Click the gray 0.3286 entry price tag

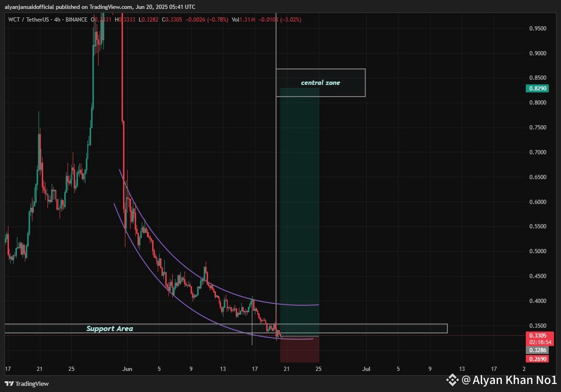537,350
